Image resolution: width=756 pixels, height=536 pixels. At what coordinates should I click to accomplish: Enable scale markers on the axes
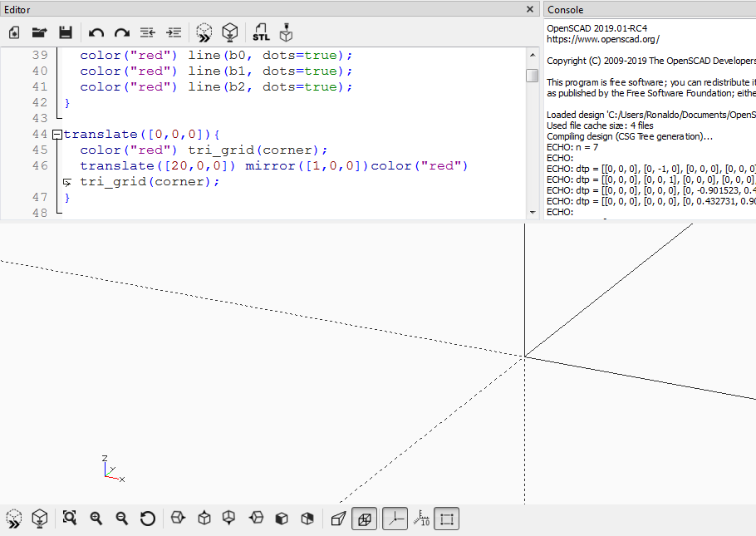pyautogui.click(x=421, y=519)
